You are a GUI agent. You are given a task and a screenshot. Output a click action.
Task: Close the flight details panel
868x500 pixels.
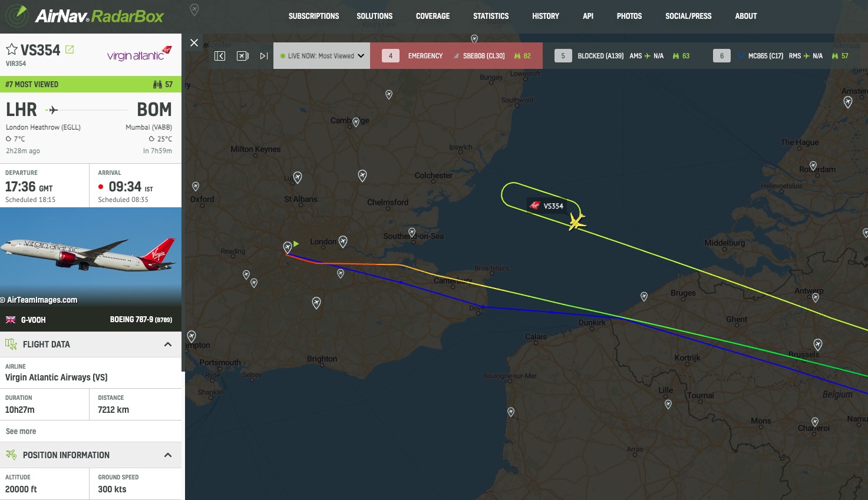194,42
